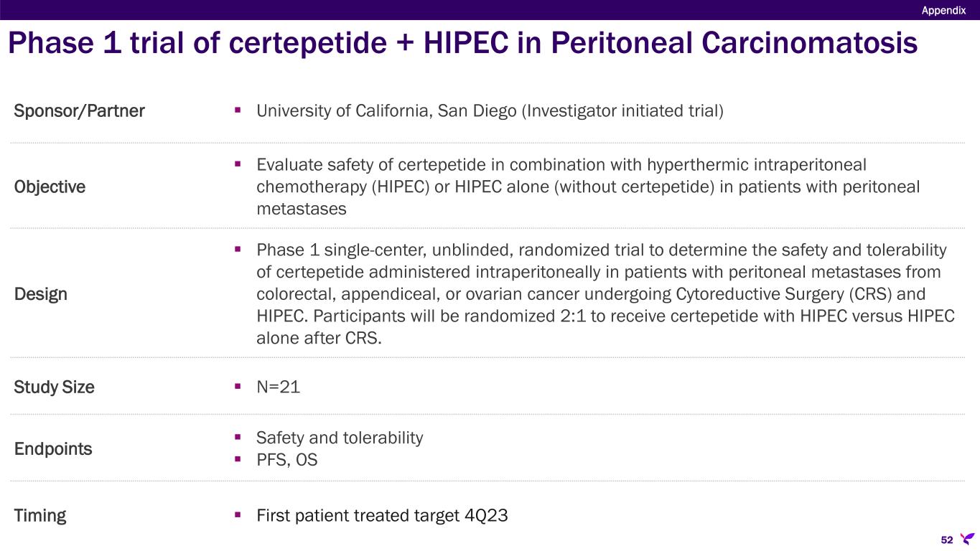Click the Phase 1 trial slide title
Viewport: 980px width, 551px height.
tap(462, 43)
